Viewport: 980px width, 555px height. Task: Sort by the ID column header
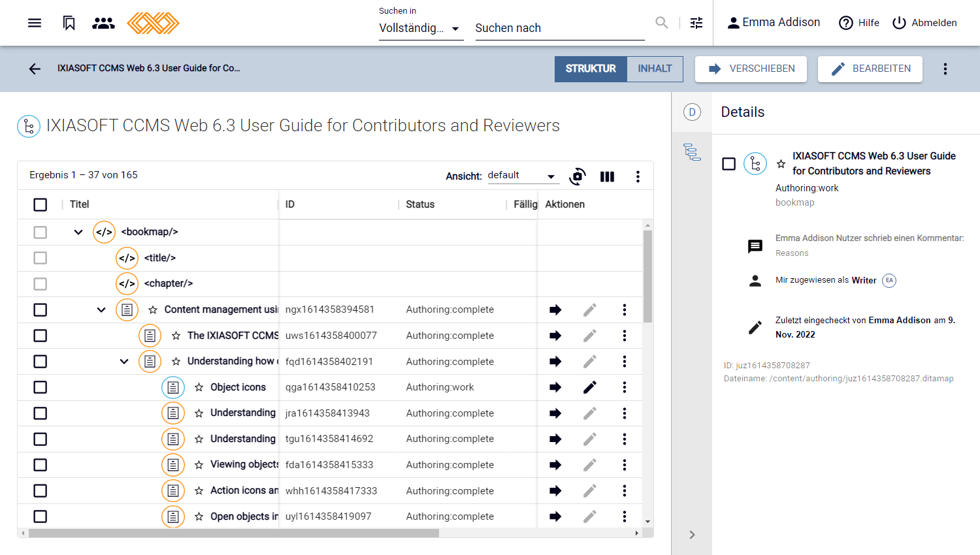290,204
